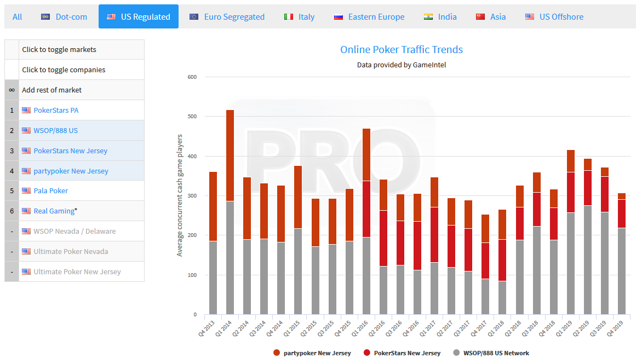Toggle PokerStars PA in the chart

(x=74, y=111)
